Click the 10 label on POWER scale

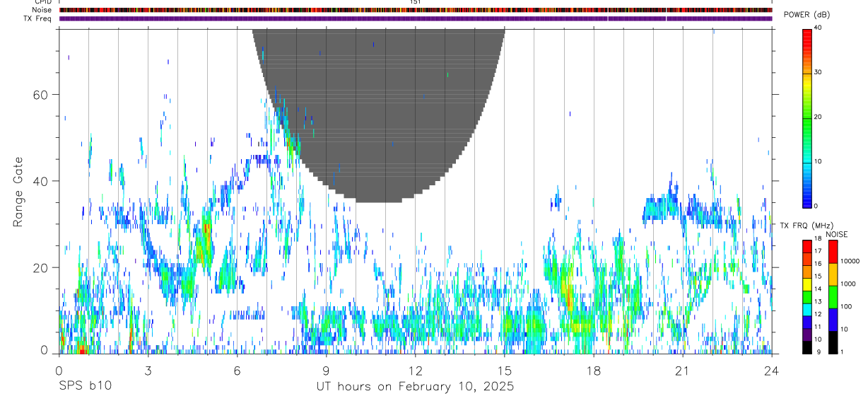[819, 161]
